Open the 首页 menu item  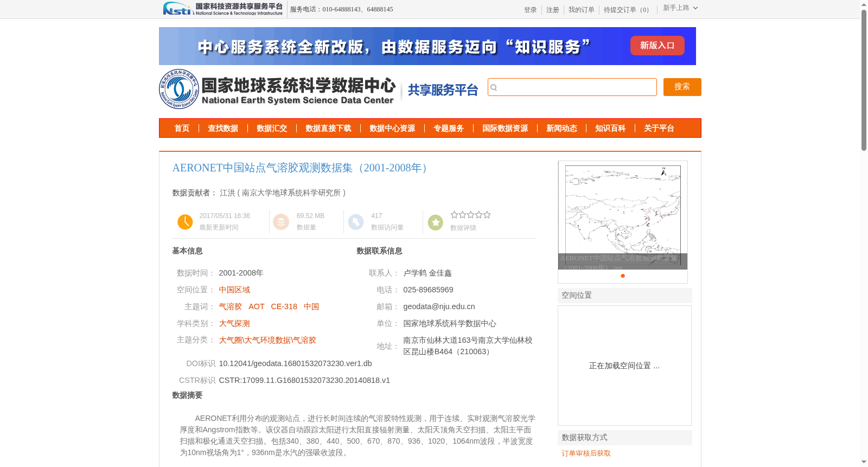point(182,129)
